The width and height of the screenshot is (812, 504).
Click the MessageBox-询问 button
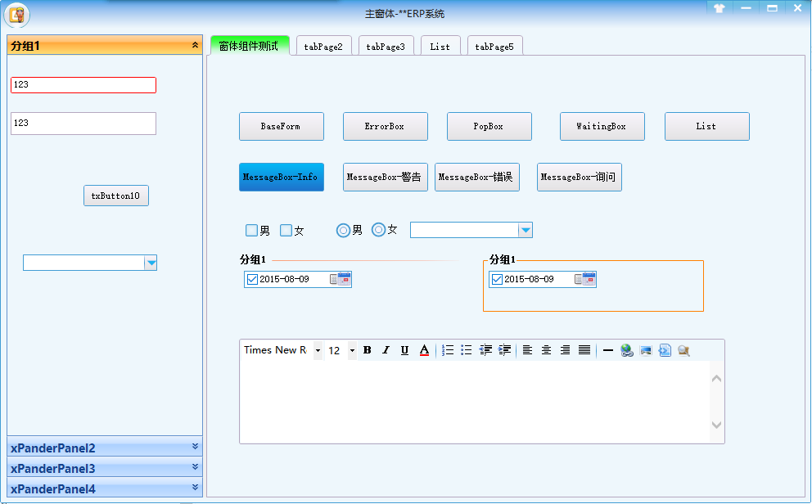click(x=580, y=177)
